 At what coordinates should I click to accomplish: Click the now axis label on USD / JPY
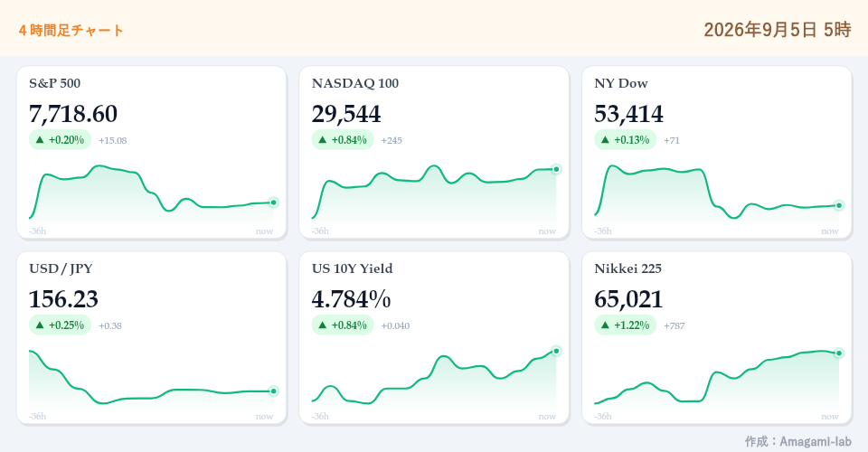(x=265, y=417)
